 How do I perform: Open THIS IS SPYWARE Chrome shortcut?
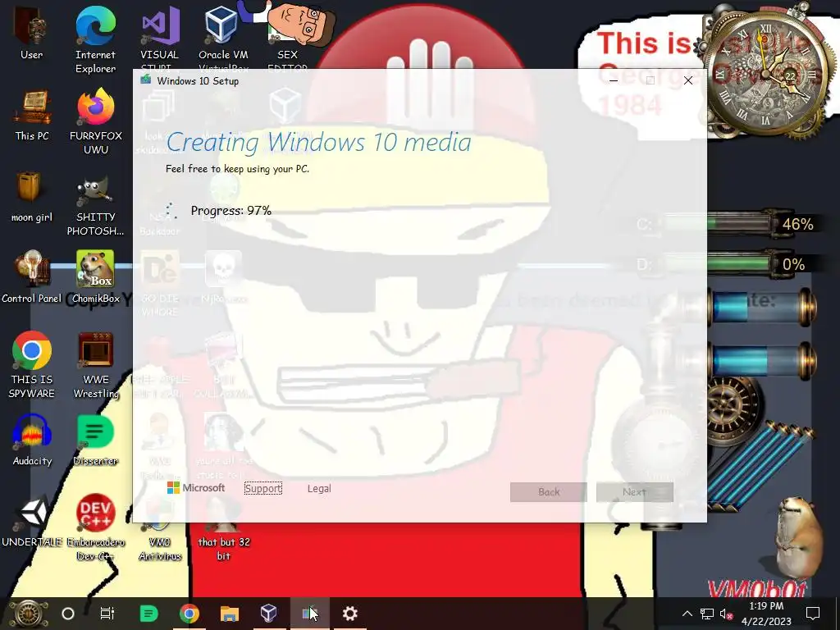[x=32, y=365]
